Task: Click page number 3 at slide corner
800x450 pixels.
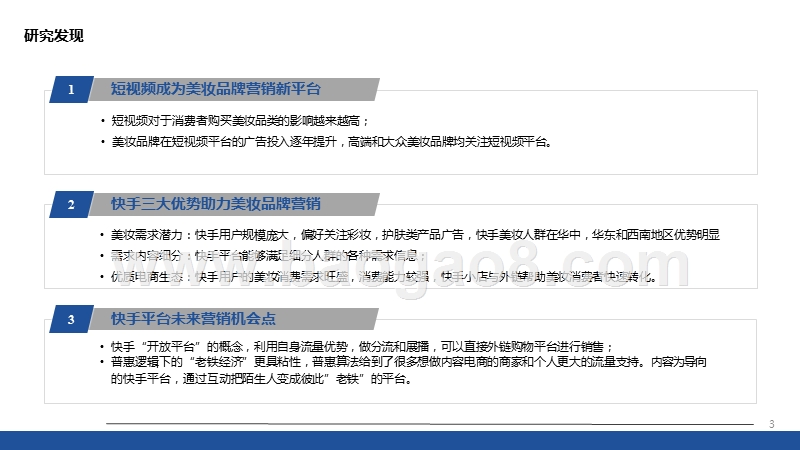Action: (771, 424)
